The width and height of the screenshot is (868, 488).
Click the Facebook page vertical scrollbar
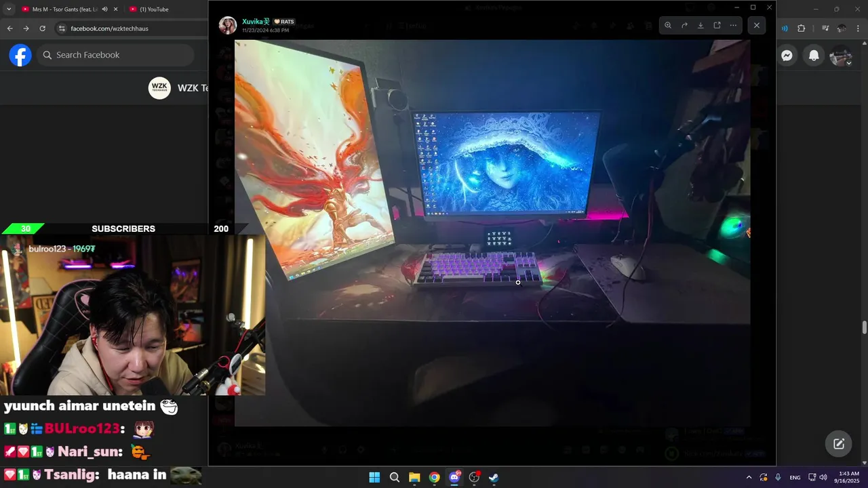coord(864,327)
